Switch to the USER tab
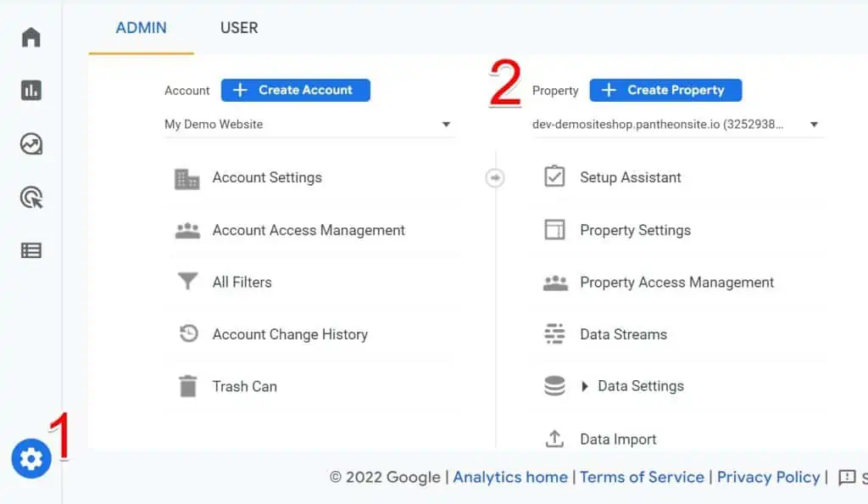The height and width of the screenshot is (504, 868). click(238, 27)
